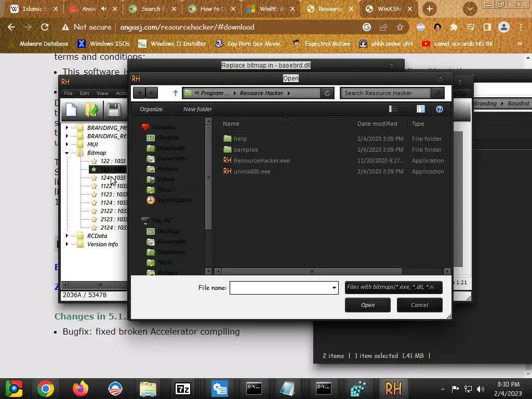
Task: Open File name history dropdown
Action: [x=334, y=288]
